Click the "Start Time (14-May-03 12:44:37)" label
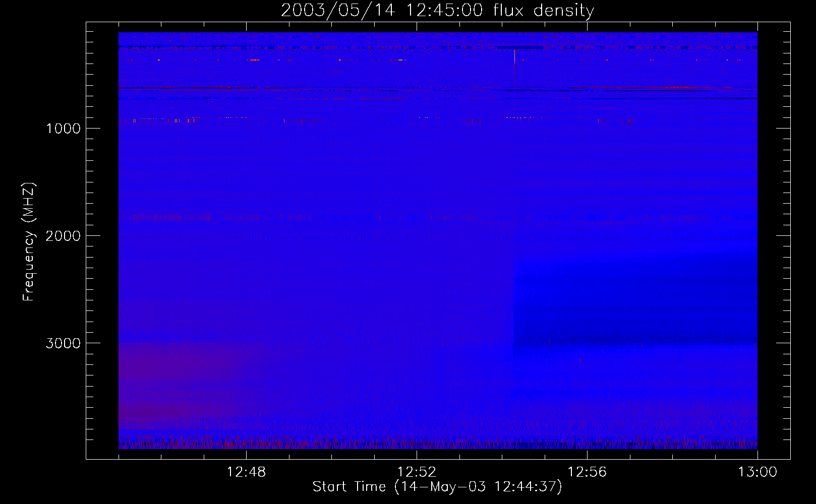Viewport: 816px width, 504px height. [x=437, y=487]
